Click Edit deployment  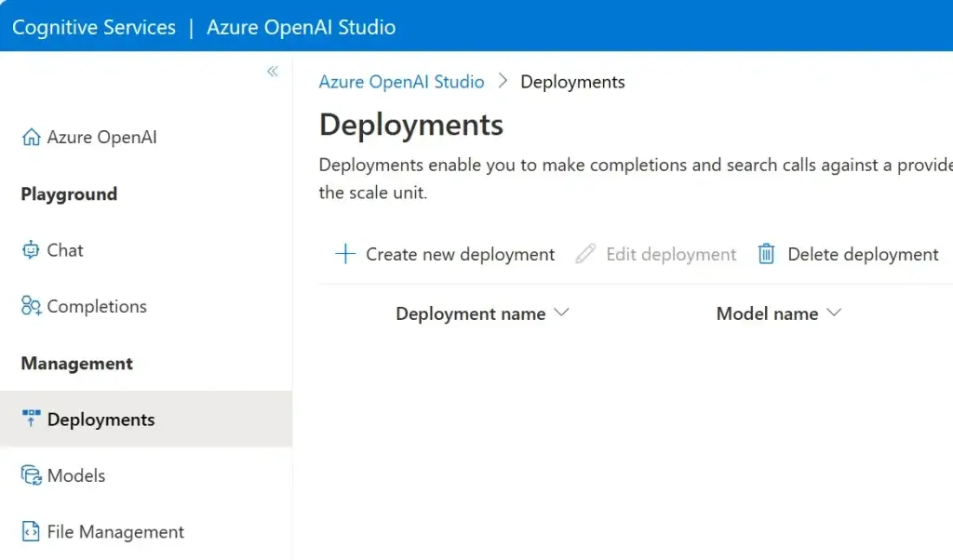(656, 254)
